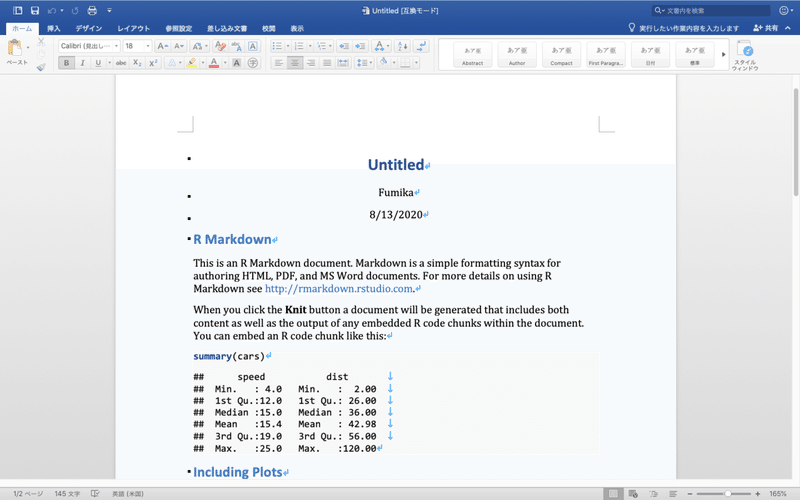The height and width of the screenshot is (500, 800).
Task: Open the レイアウト (Layout) tab
Action: (x=134, y=29)
